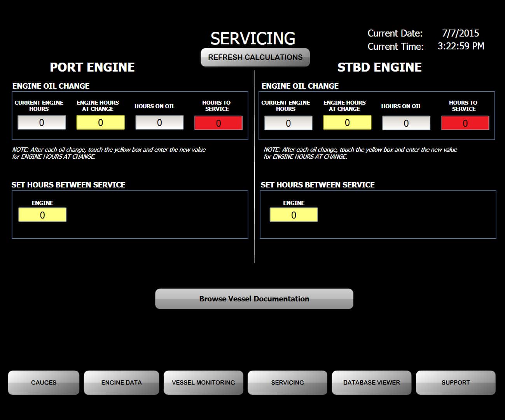Open Browse Vessel Documentation
This screenshot has height=420, width=505.
pyautogui.click(x=254, y=299)
